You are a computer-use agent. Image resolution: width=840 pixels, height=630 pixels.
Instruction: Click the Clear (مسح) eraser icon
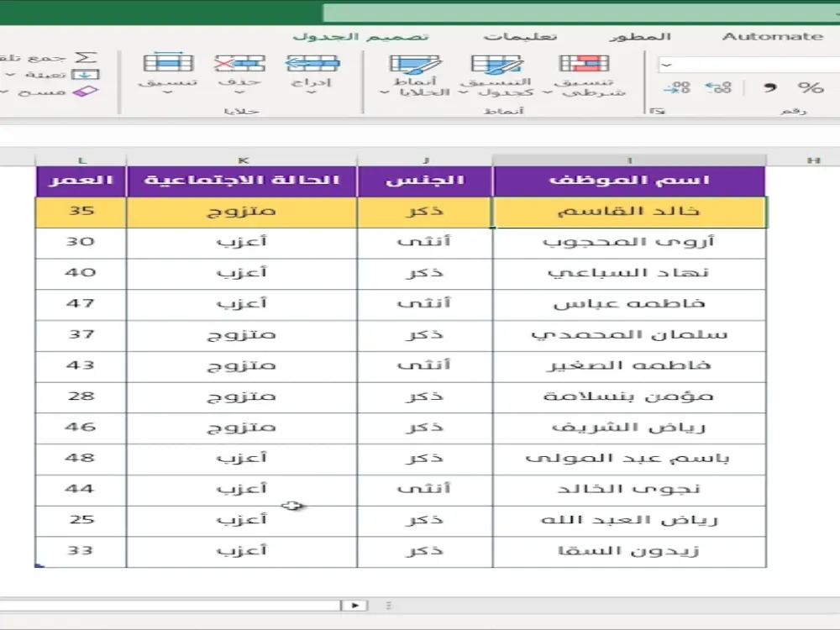point(87,91)
